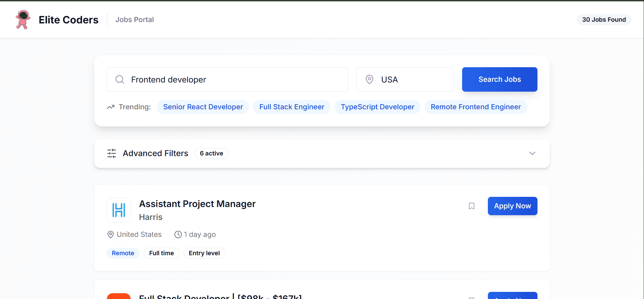Select Full Stack Engineer trending tag

point(292,107)
